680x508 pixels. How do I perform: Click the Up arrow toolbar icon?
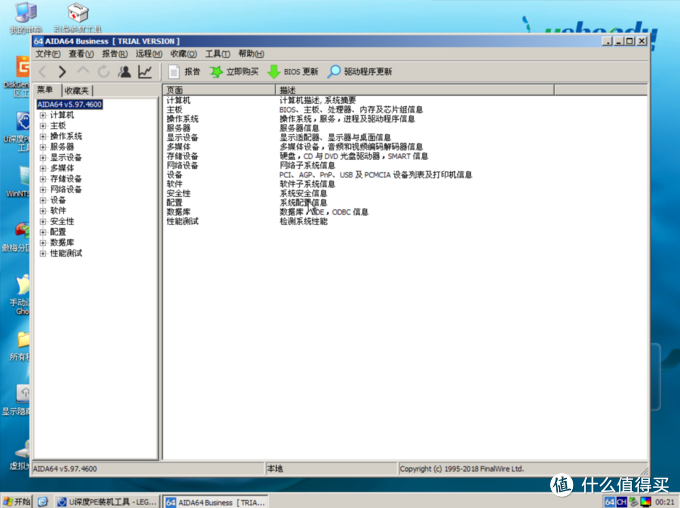pos(84,72)
